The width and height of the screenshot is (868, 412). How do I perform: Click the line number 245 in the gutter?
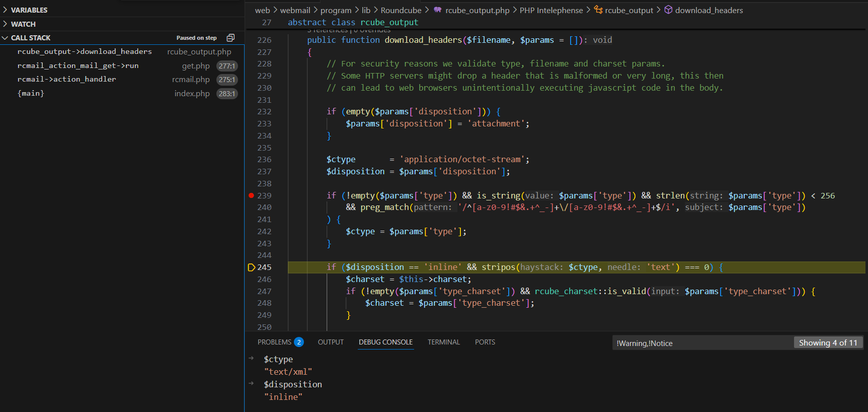point(264,267)
